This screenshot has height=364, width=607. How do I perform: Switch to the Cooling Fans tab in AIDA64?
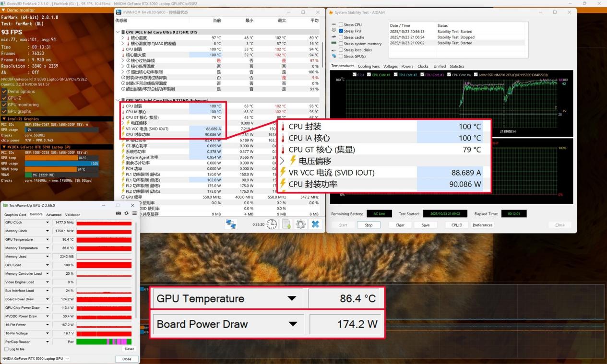click(368, 66)
